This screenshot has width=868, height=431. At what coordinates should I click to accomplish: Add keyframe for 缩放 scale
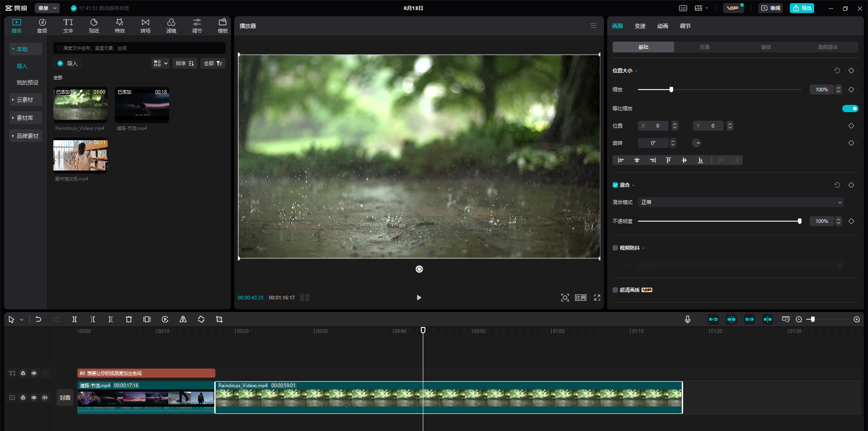pos(851,90)
